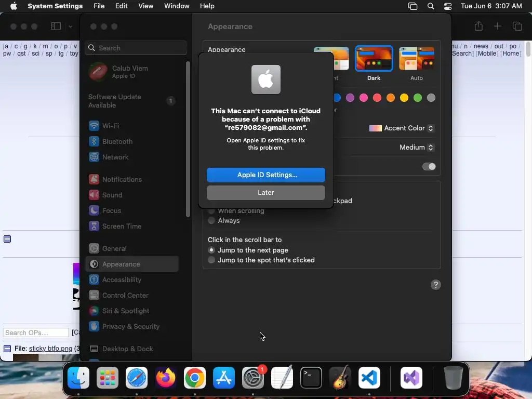
Task: Expand Safari sidebar chevron dropdown
Action: (x=70, y=26)
